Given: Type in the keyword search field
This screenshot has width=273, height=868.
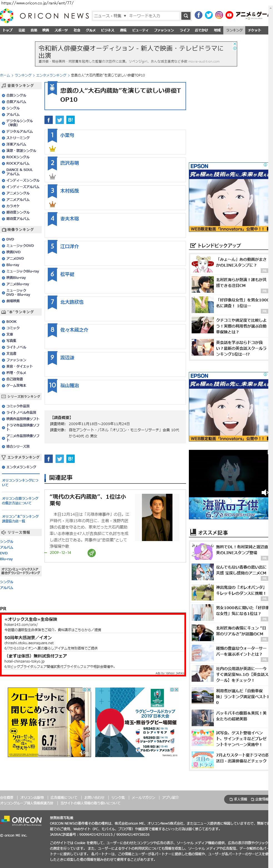Looking at the screenshot, I should (x=153, y=16).
